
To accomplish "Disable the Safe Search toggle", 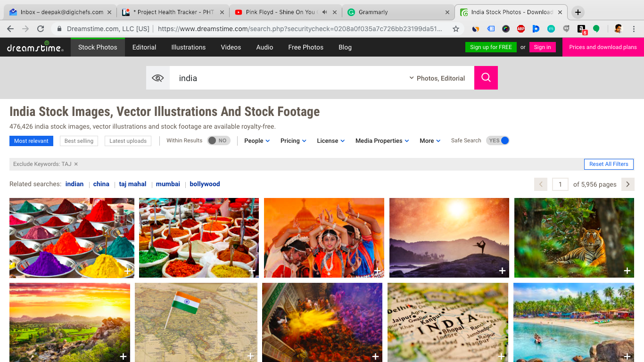I will (498, 140).
